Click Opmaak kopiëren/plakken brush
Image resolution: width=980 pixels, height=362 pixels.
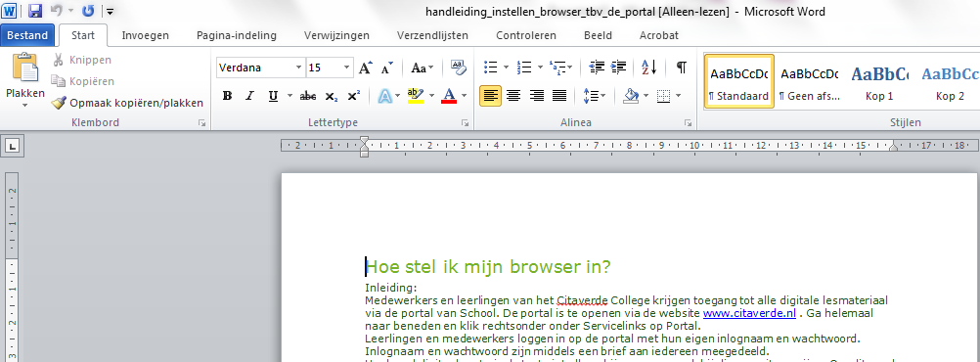127,103
